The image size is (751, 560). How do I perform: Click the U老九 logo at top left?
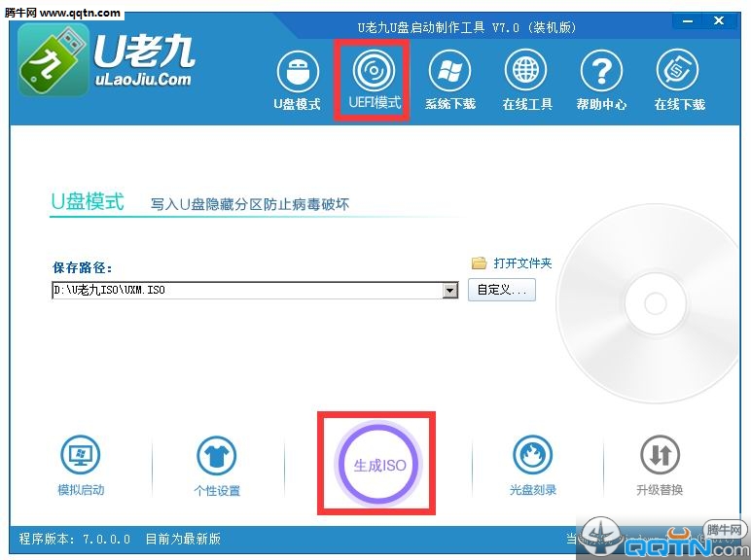106,59
